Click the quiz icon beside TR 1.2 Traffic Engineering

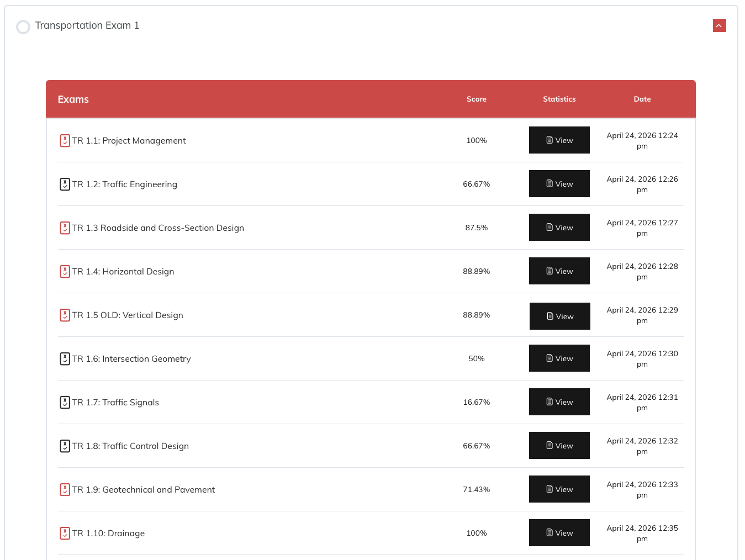[x=65, y=184]
